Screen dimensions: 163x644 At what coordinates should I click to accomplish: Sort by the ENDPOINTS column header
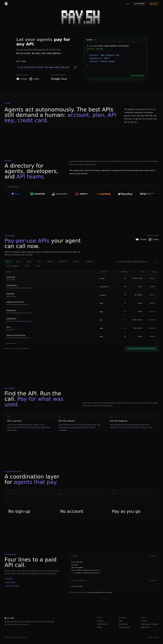point(124,272)
